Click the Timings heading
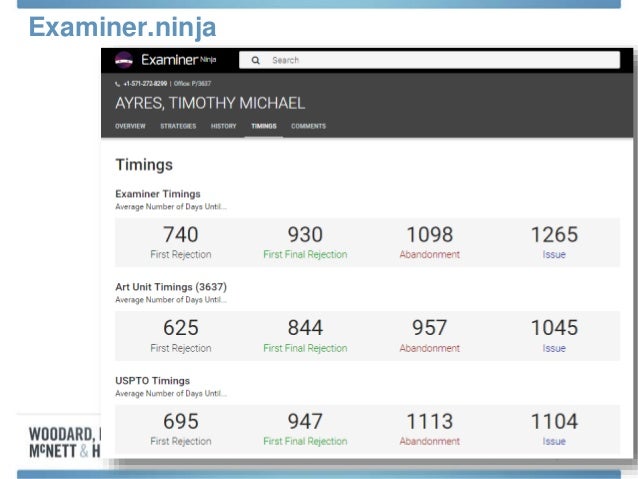The height and width of the screenshot is (479, 638). pyautogui.click(x=144, y=165)
